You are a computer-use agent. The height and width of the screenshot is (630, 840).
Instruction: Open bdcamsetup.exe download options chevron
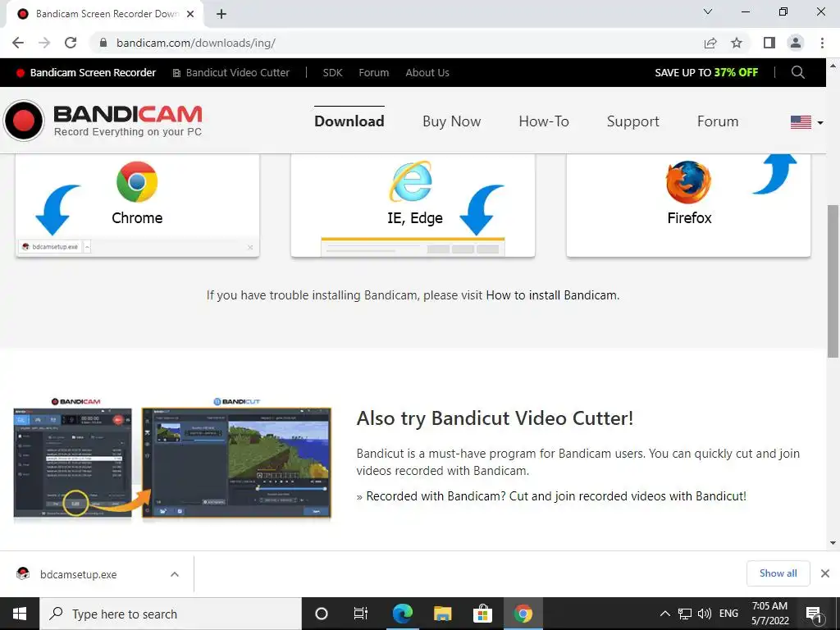pos(175,574)
